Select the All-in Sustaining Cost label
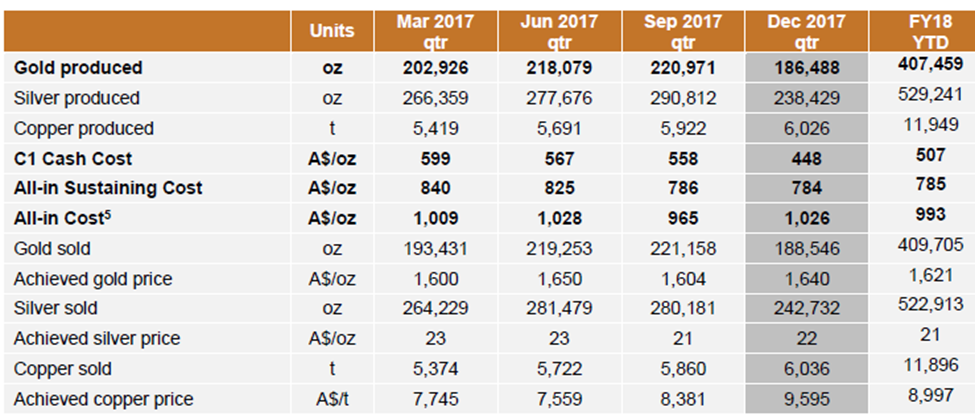Screen dimensions: 975x416 pyautogui.click(x=108, y=188)
